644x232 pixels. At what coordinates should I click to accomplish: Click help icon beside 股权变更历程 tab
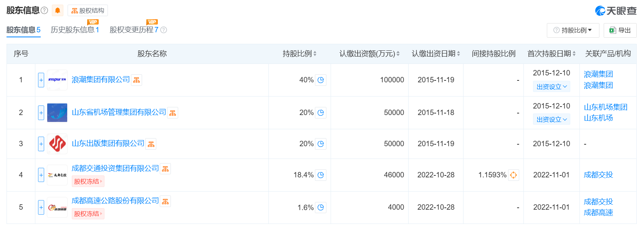164,30
